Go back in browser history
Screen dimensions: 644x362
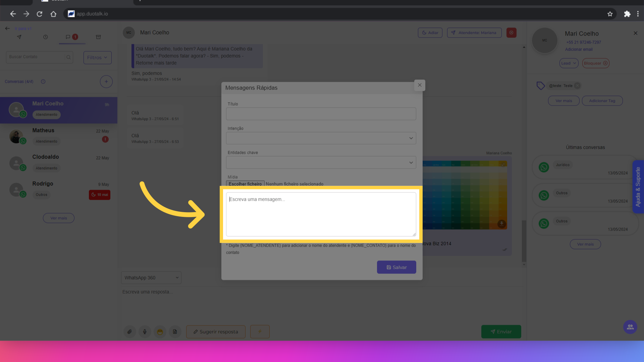(x=13, y=14)
